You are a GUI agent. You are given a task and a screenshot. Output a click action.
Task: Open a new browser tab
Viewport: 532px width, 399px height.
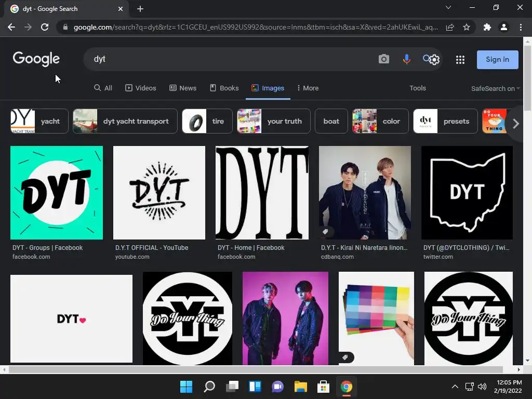pos(140,9)
